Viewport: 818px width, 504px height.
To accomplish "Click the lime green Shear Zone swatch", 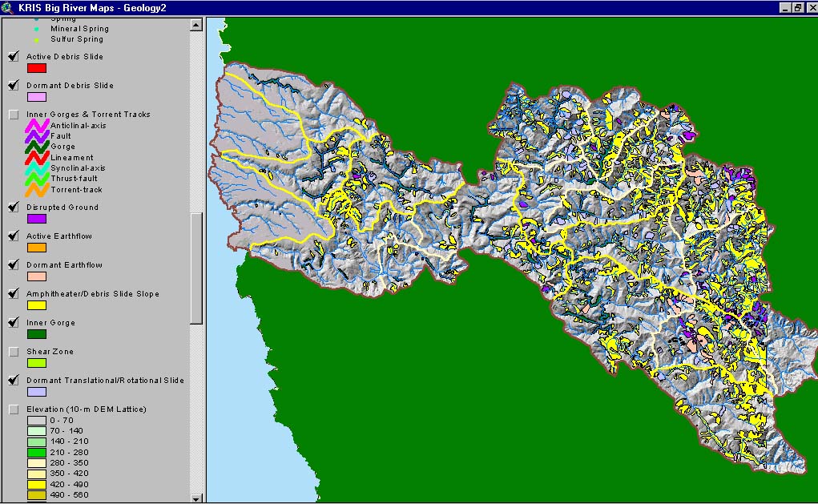I will tap(37, 363).
